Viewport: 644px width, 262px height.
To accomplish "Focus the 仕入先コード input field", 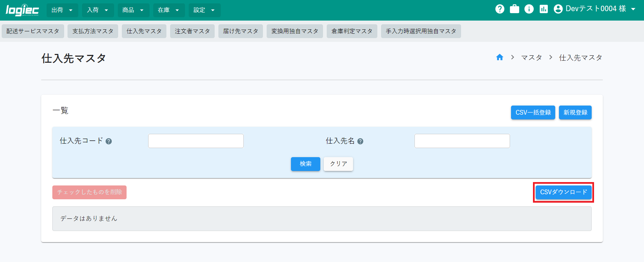I will 196,141.
